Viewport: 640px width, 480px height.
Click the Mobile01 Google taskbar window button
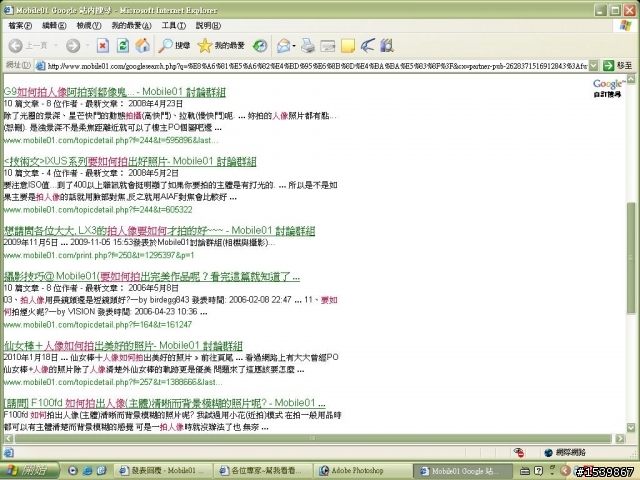(x=462, y=471)
